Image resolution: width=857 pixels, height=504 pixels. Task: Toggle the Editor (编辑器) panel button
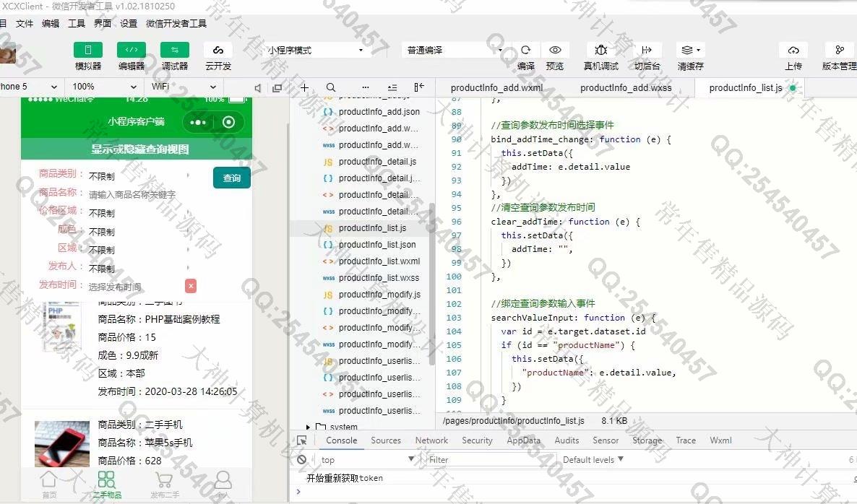click(x=132, y=50)
